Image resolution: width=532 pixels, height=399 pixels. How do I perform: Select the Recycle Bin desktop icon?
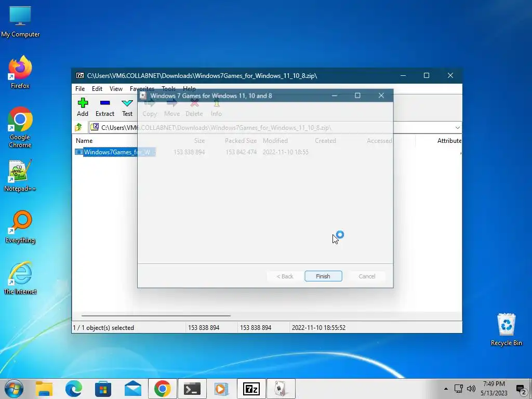click(x=506, y=329)
